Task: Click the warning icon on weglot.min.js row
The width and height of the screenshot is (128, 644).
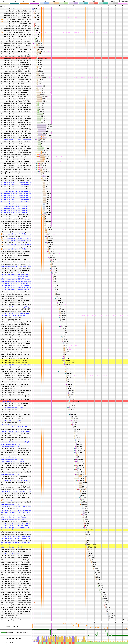Action: [2, 33]
